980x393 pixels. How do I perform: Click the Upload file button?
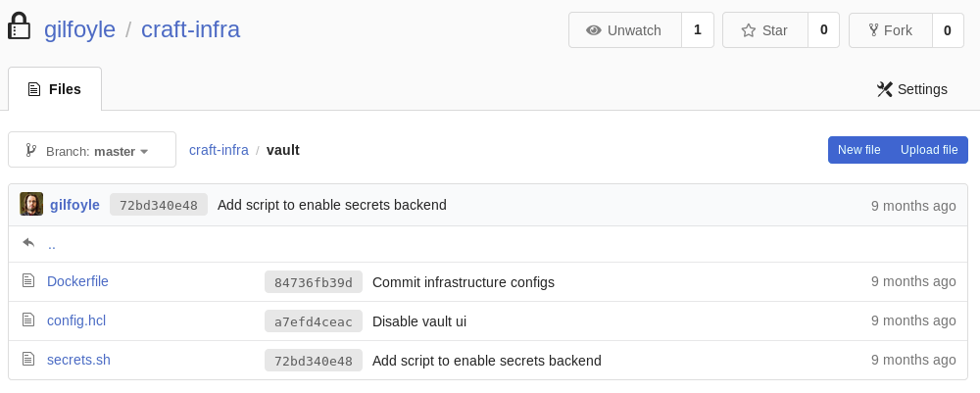point(929,150)
